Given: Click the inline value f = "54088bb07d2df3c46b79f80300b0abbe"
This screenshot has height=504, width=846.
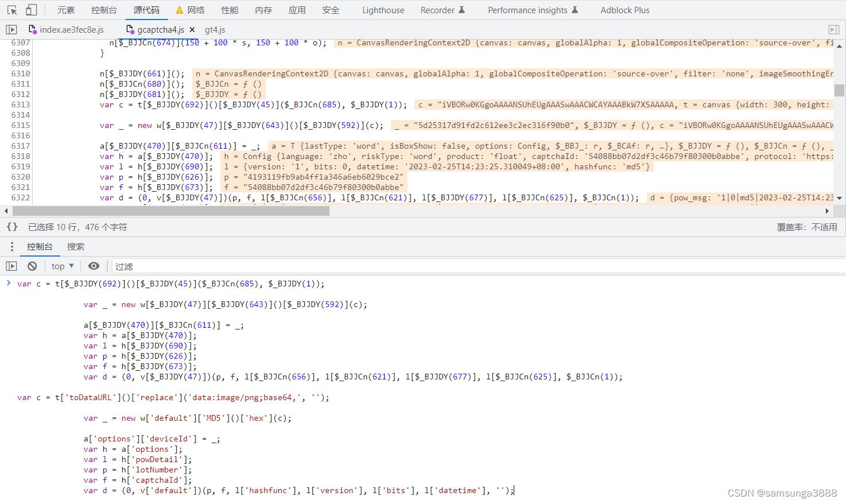Looking at the screenshot, I should tap(314, 187).
